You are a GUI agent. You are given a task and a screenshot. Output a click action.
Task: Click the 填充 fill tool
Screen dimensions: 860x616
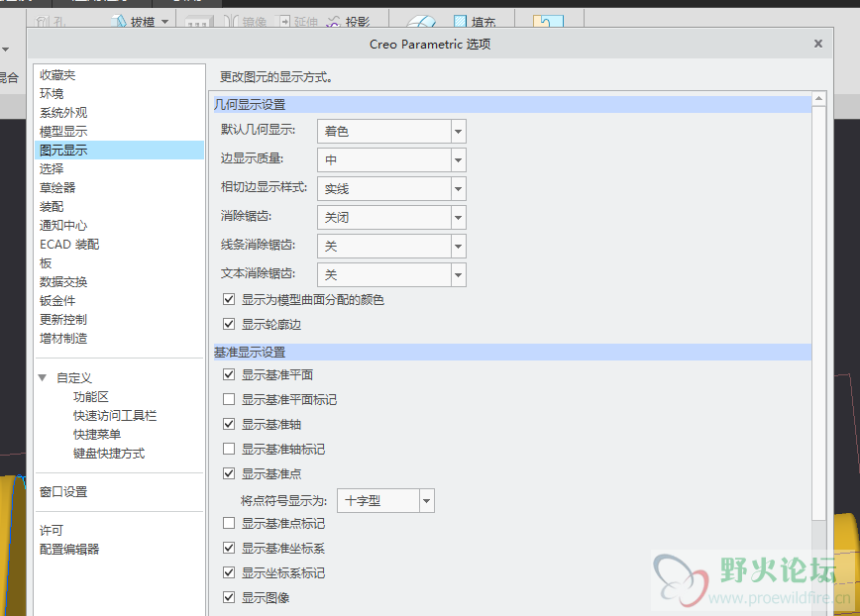[x=475, y=22]
